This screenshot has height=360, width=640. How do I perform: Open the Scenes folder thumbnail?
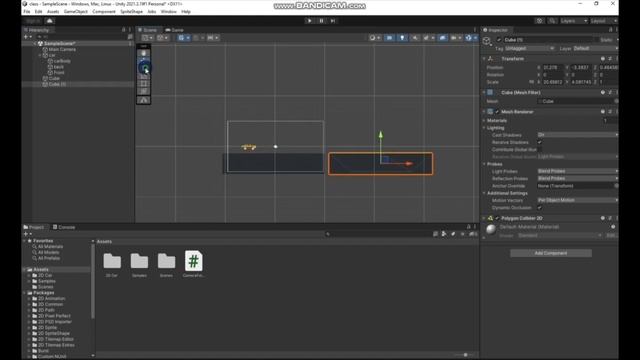pyautogui.click(x=166, y=261)
